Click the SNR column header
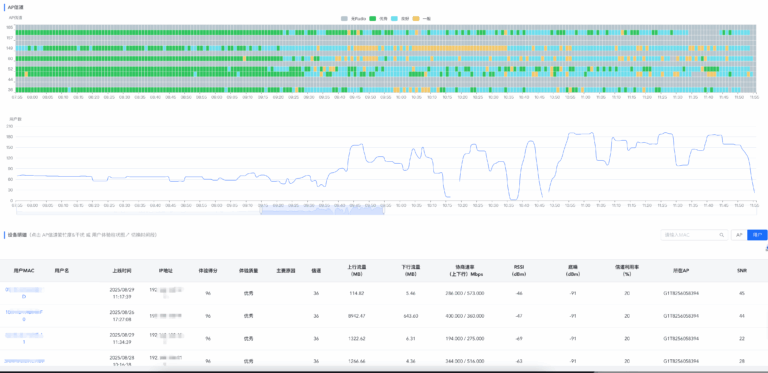This screenshot has height=373, width=768. tap(742, 270)
